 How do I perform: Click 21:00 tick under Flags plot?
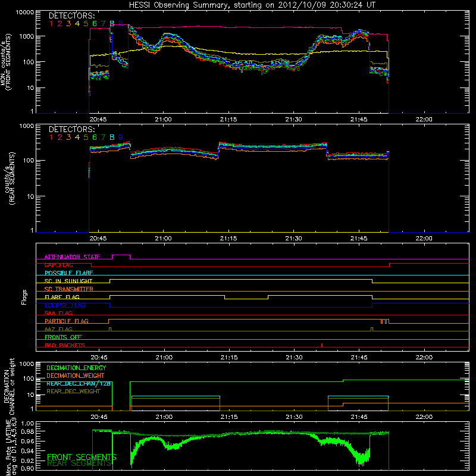click(164, 358)
